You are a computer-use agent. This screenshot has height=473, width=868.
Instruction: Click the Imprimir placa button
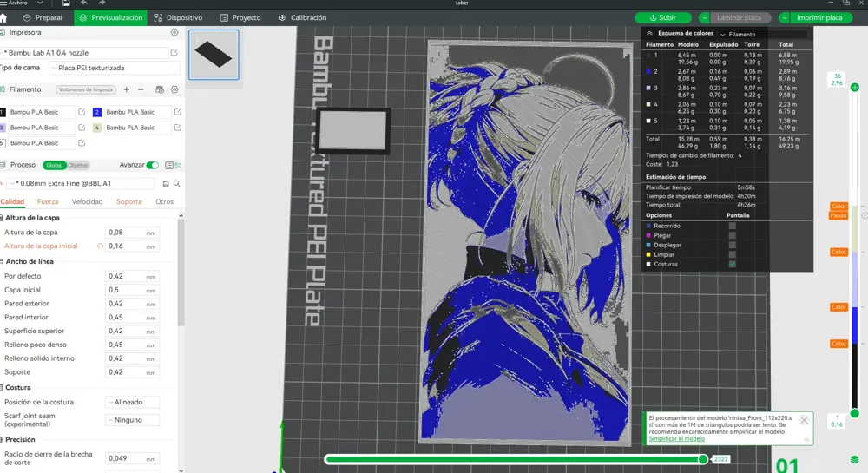(x=819, y=17)
